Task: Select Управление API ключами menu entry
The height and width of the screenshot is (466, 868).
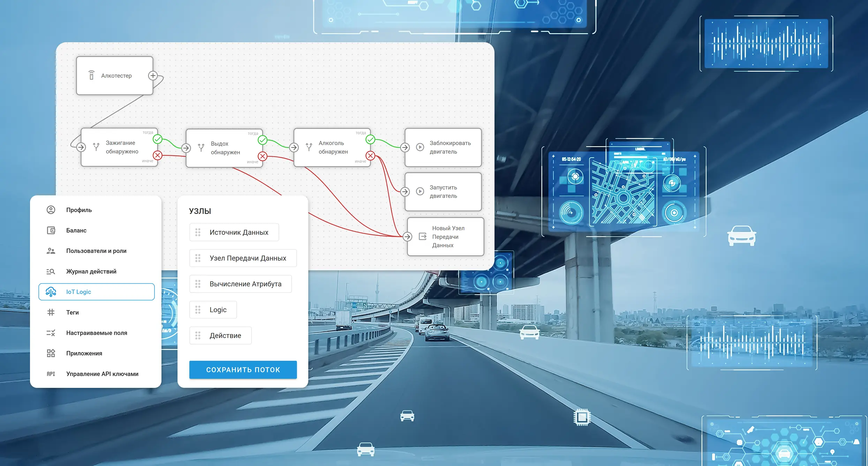Action: (x=102, y=374)
